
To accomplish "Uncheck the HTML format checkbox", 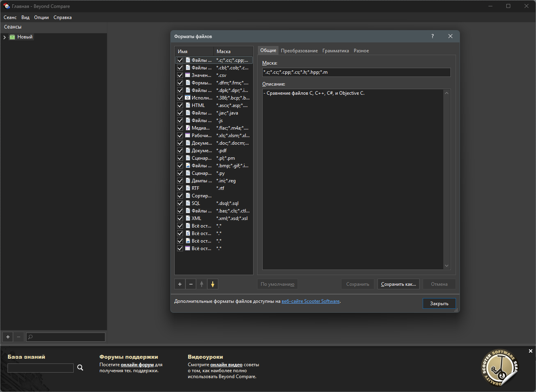I will (x=180, y=105).
